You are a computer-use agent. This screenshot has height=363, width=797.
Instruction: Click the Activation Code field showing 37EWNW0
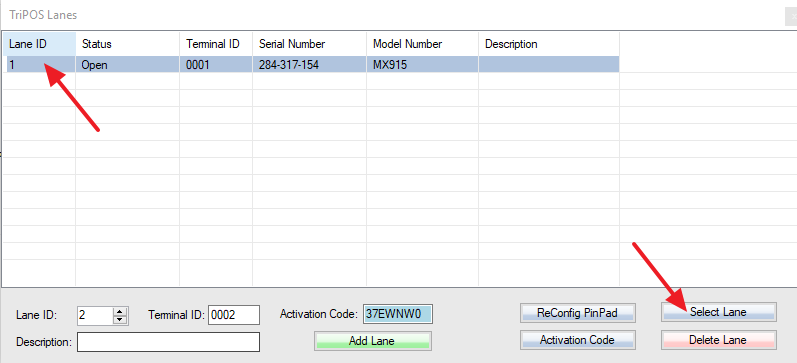click(397, 314)
